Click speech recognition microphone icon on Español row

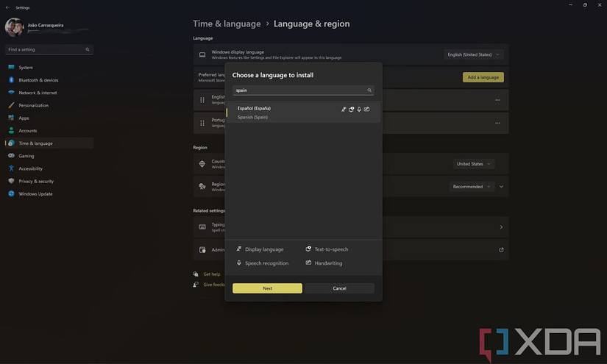[359, 110]
